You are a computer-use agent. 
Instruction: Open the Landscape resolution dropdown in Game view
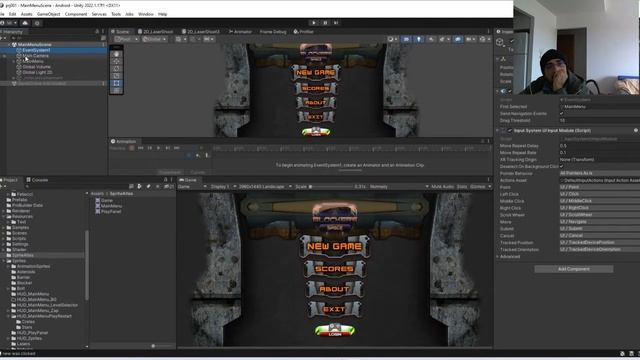coord(265,187)
